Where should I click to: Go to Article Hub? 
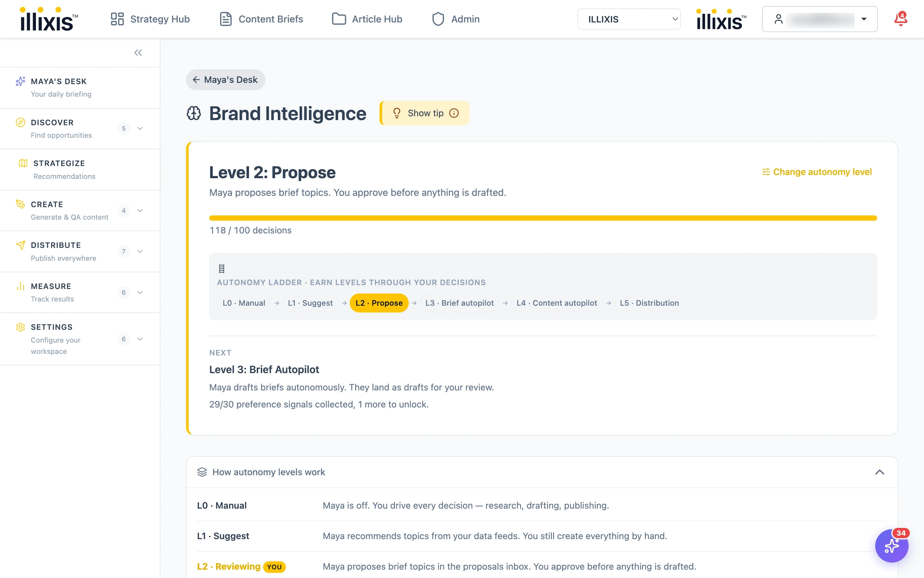(367, 19)
